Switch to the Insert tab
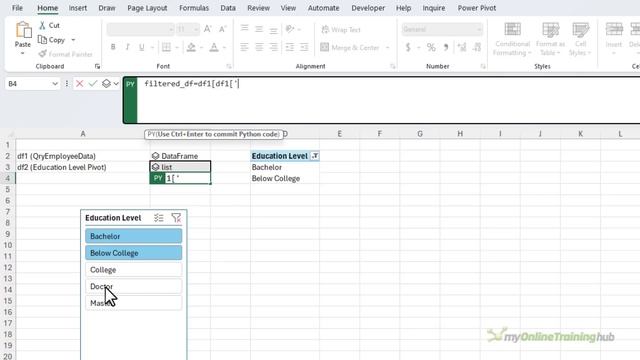Screen dimensions: 640x360 (78, 8)
